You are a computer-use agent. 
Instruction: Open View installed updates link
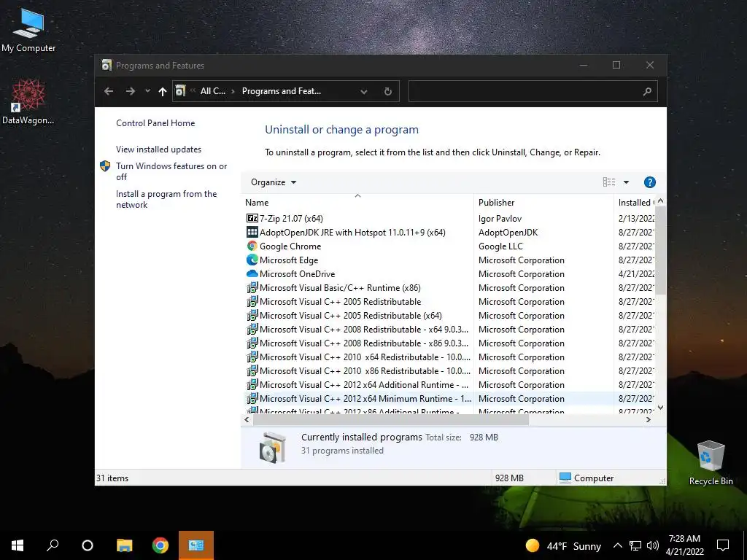click(158, 149)
